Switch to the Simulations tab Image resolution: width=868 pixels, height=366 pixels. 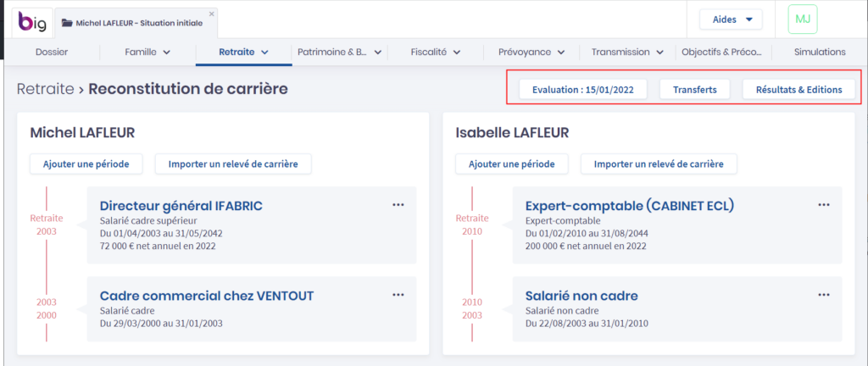tap(819, 52)
